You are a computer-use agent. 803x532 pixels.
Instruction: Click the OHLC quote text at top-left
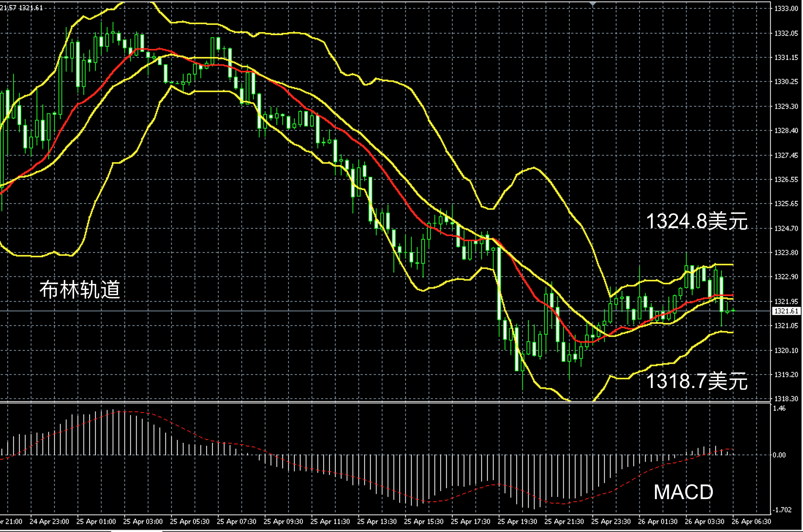click(21, 8)
